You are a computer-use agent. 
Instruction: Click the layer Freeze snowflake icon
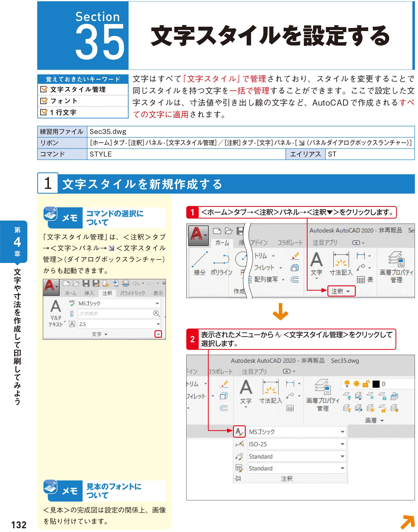coord(370,396)
